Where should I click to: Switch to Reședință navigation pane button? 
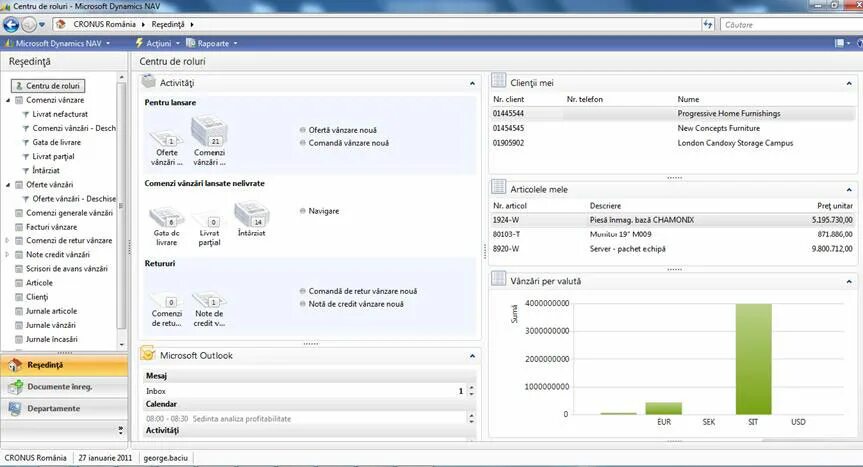[x=64, y=365]
